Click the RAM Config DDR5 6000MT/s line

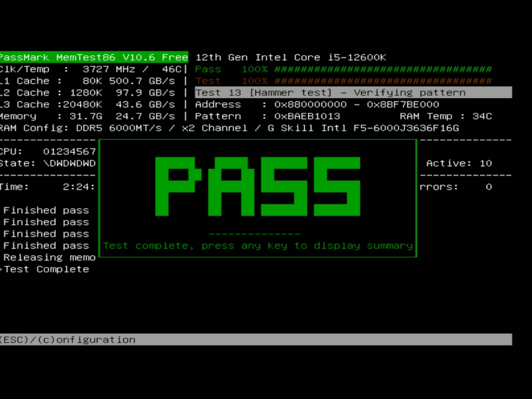[x=229, y=128]
